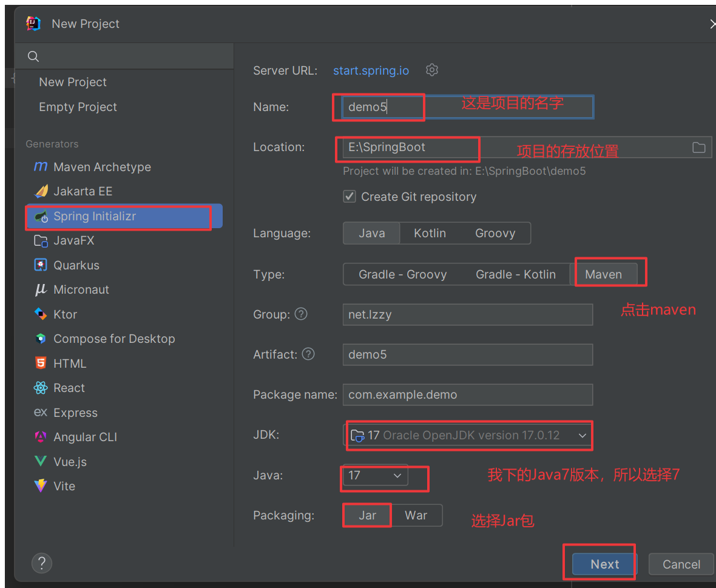Select New Project in the left list
Viewport: 716px width, 588px height.
[73, 82]
